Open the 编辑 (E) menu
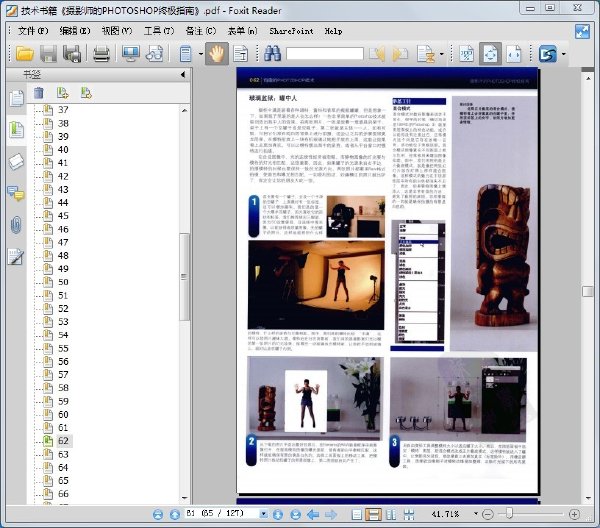600x528 pixels. pos(75,31)
